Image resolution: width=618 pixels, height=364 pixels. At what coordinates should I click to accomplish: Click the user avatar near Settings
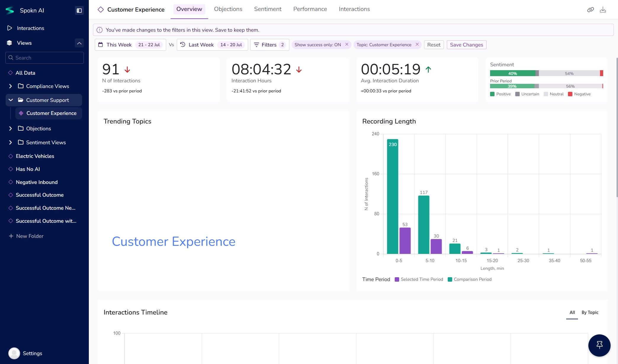click(14, 353)
